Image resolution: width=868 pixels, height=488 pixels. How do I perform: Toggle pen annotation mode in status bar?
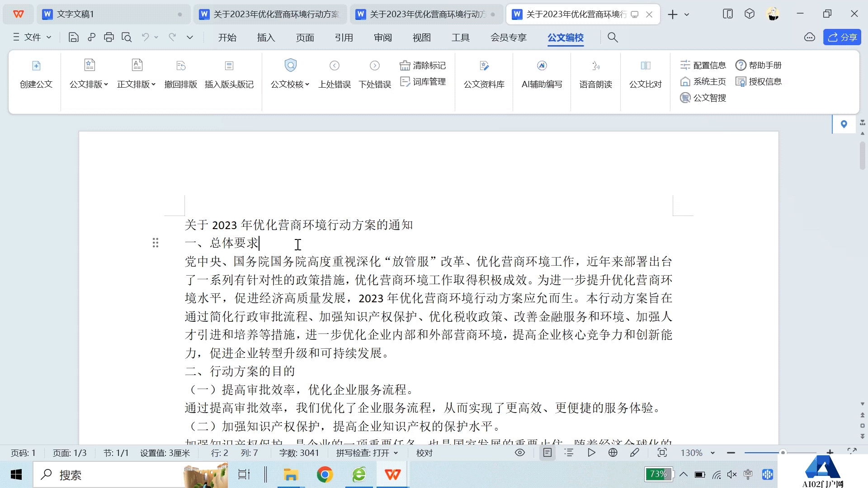point(635,453)
